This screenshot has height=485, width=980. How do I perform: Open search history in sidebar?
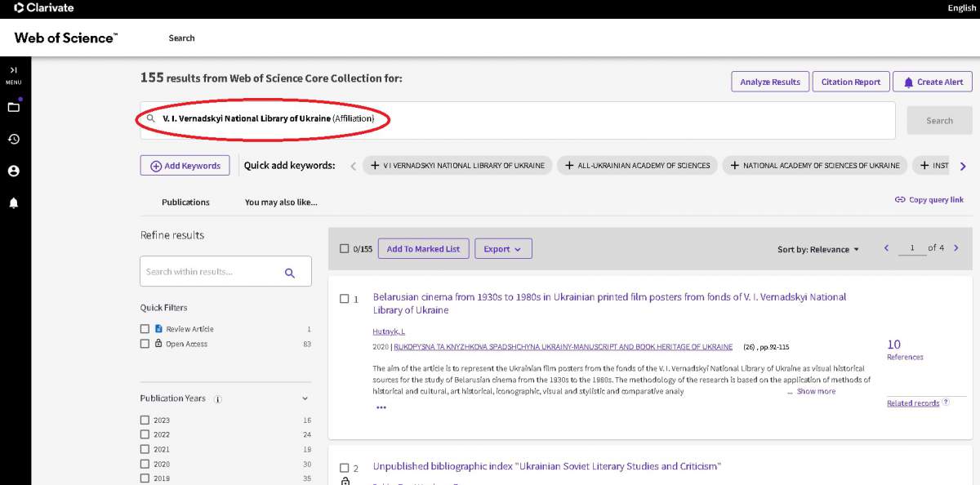pyautogui.click(x=13, y=139)
